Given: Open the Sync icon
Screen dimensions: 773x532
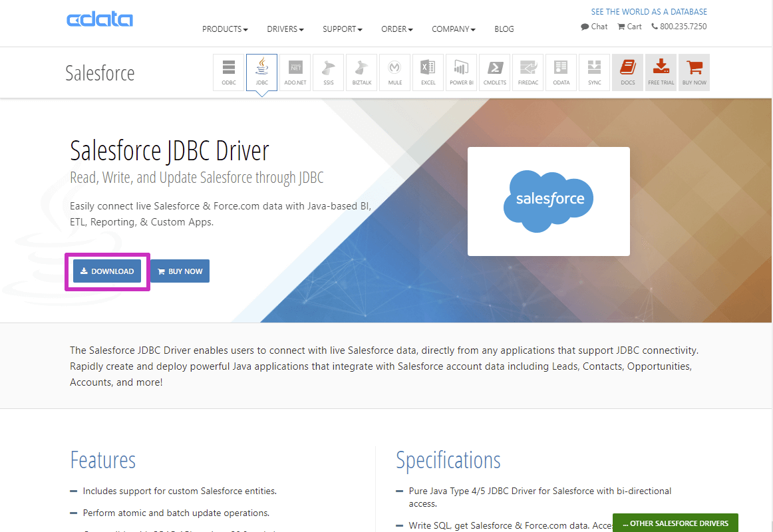Looking at the screenshot, I should (x=595, y=72).
